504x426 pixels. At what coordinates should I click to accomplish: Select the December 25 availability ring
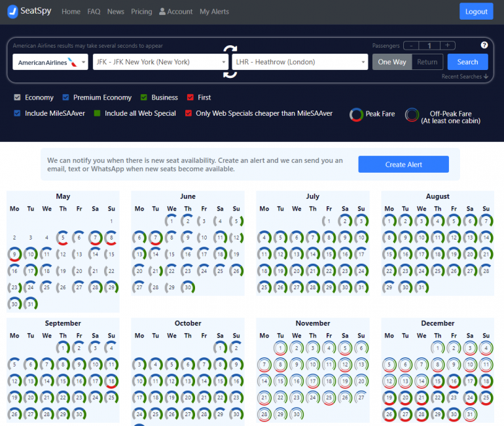[486, 397]
